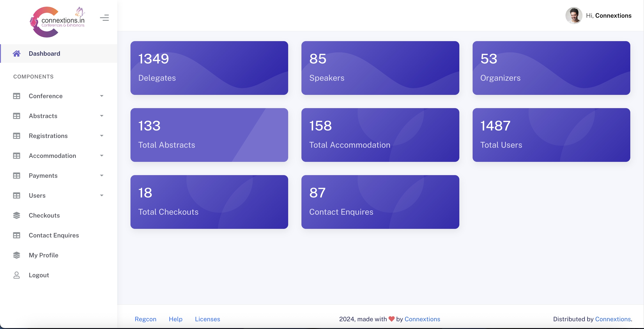The width and height of the screenshot is (644, 329).
Task: Open the Regcon footer link
Action: [x=145, y=319]
